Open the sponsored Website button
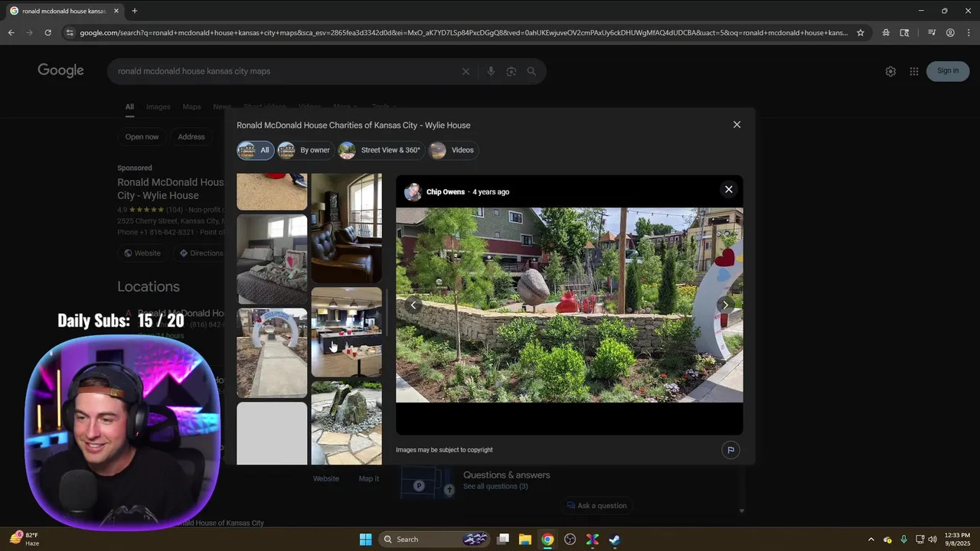 click(143, 253)
